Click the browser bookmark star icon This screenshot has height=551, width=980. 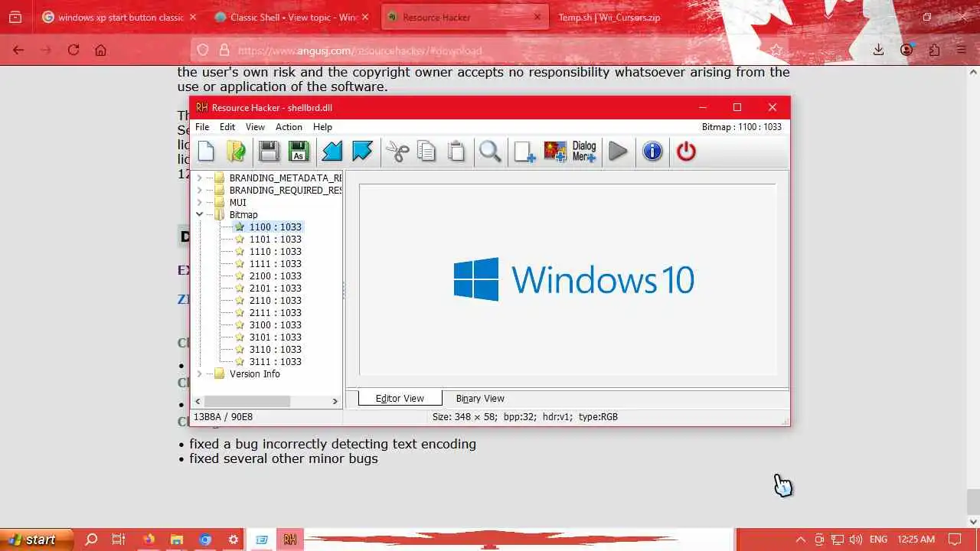tap(776, 51)
